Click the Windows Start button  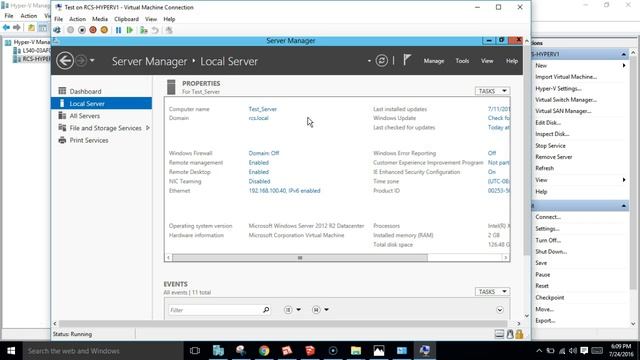11,351
